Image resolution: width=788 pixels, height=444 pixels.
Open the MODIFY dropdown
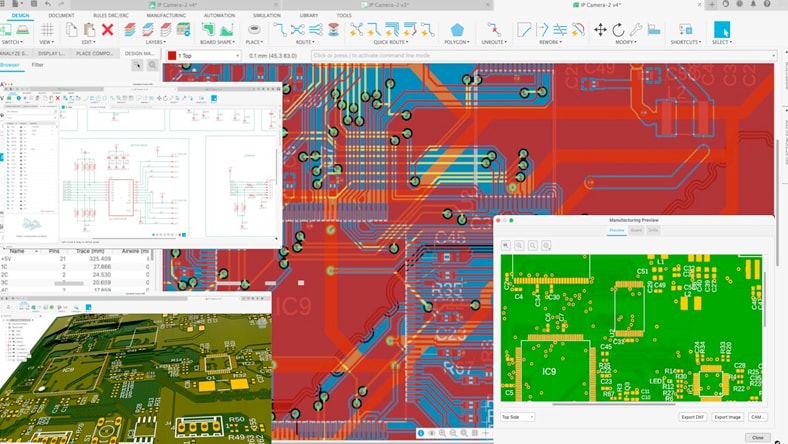626,42
